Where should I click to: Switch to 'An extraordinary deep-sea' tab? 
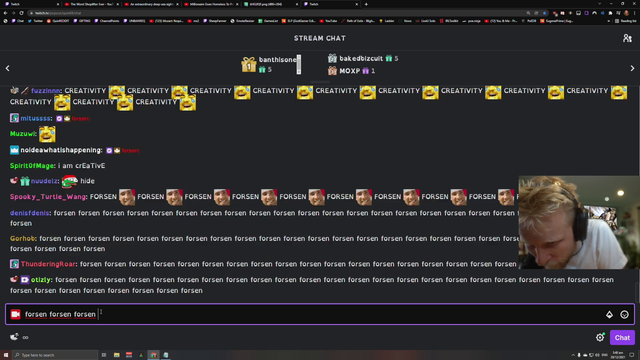(x=151, y=4)
